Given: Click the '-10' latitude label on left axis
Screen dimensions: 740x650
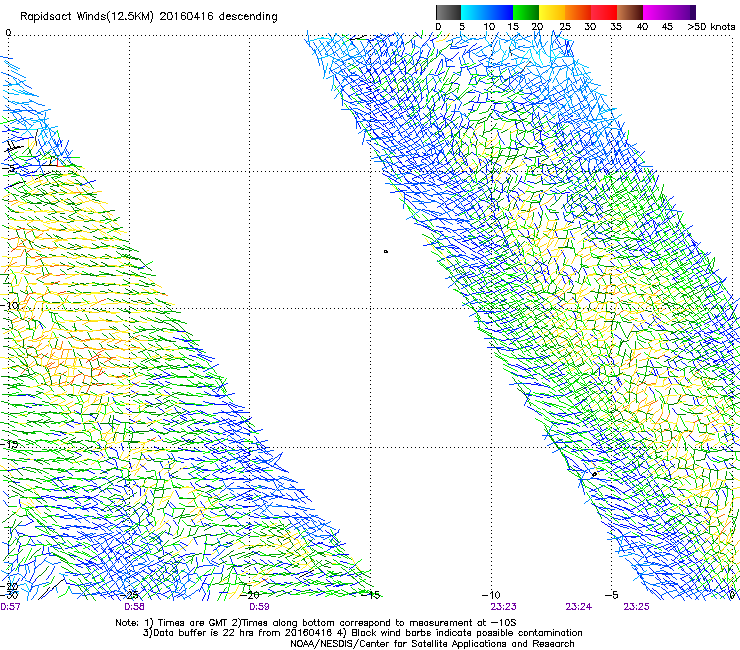Looking at the screenshot, I should (10, 305).
